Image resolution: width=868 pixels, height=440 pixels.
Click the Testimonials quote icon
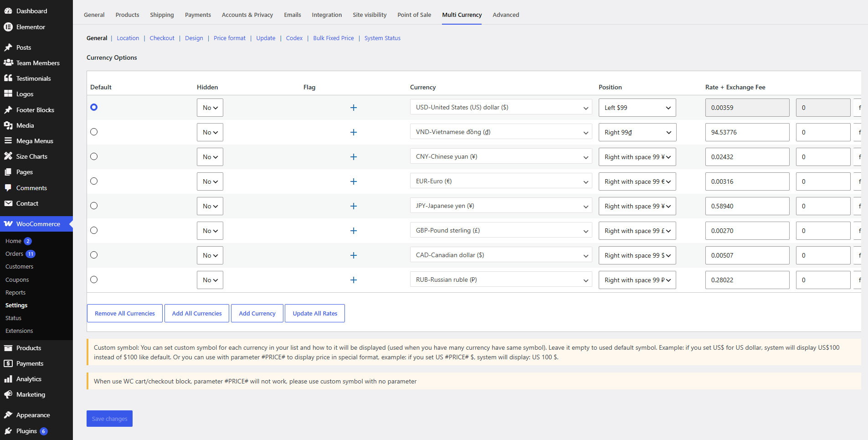[8, 78]
